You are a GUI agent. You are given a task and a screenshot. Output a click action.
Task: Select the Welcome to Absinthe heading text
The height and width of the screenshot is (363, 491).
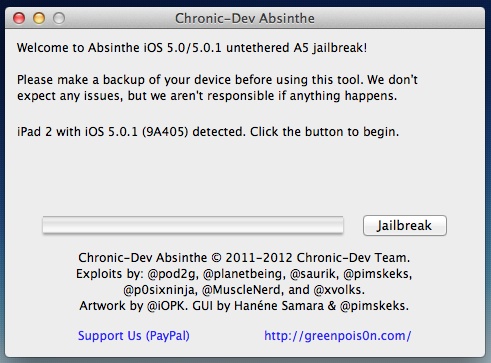[192, 48]
